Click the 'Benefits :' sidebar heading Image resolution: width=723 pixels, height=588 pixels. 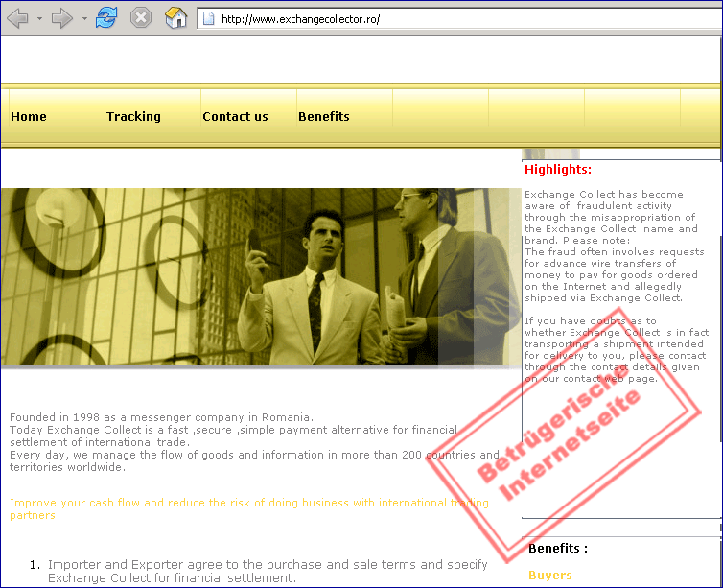click(x=558, y=549)
